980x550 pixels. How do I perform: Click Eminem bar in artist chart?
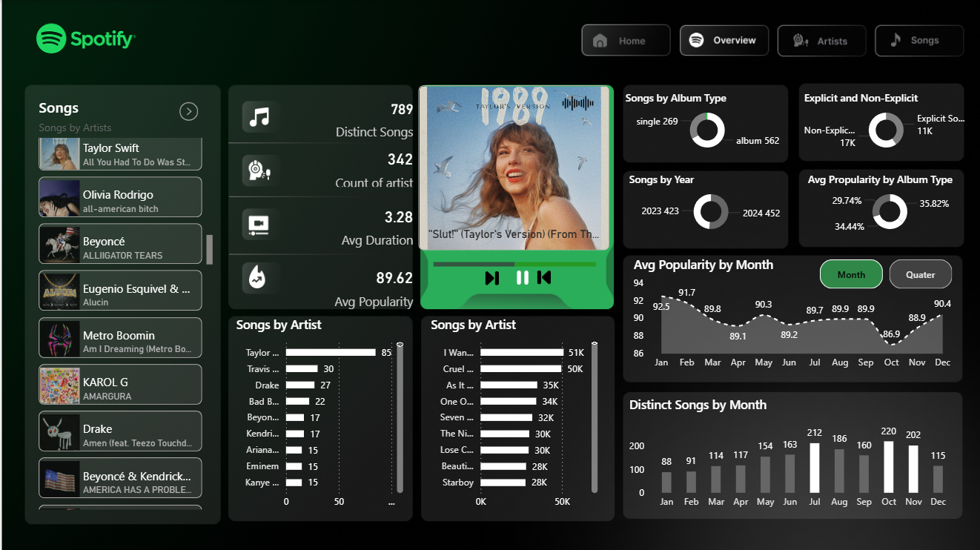coord(294,466)
